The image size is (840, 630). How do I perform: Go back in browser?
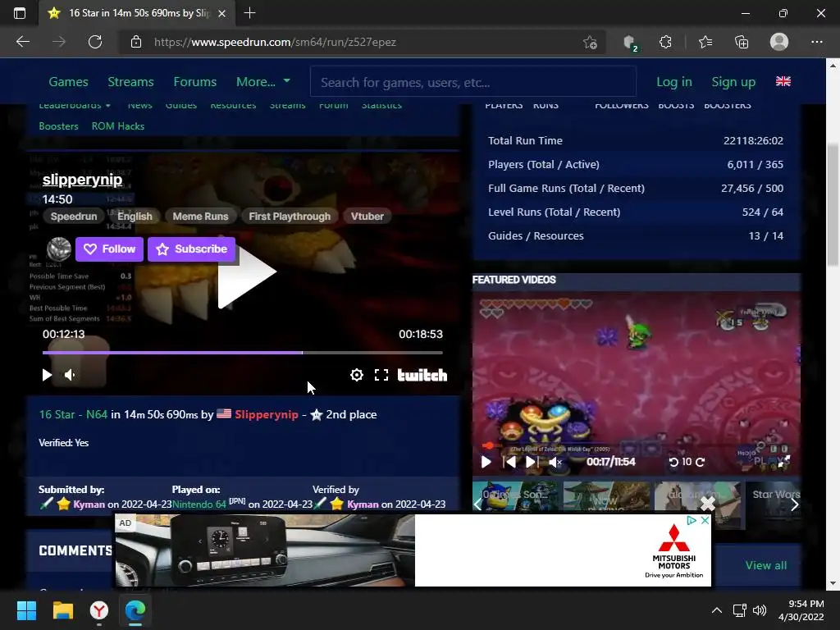23,42
